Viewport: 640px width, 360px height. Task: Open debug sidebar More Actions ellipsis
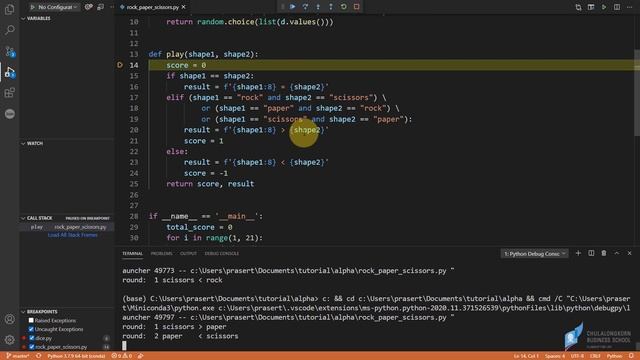pyautogui.click(x=112, y=7)
